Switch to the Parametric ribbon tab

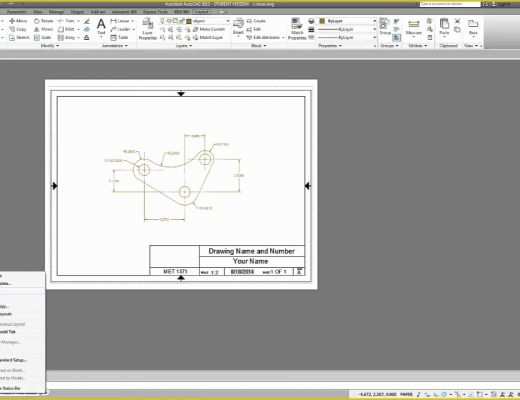16,12
